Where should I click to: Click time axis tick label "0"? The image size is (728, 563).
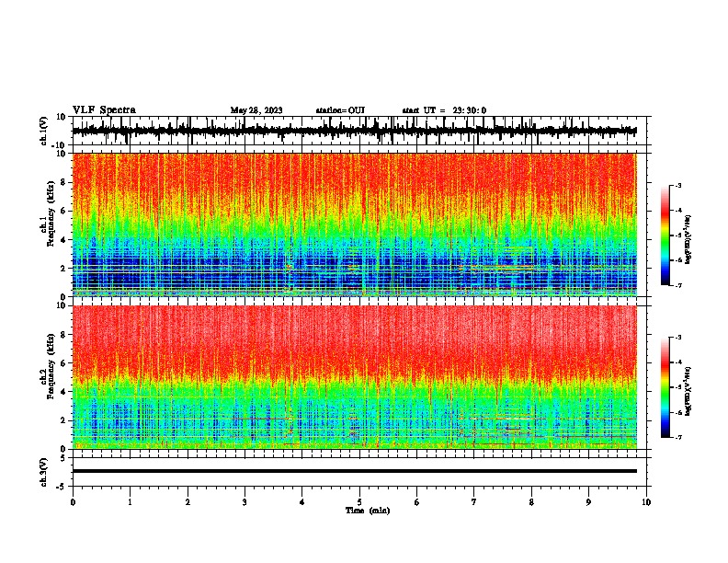[73, 502]
